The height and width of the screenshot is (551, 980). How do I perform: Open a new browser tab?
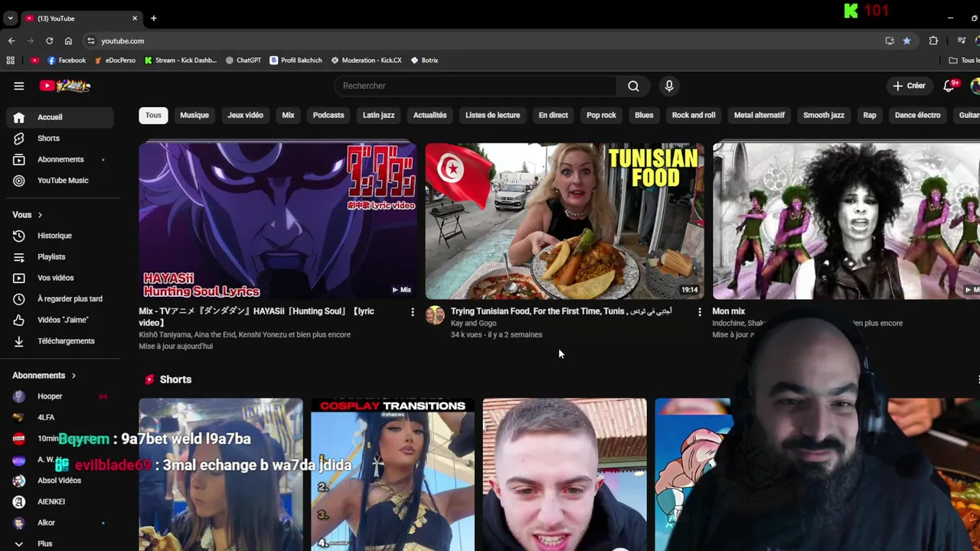[153, 18]
